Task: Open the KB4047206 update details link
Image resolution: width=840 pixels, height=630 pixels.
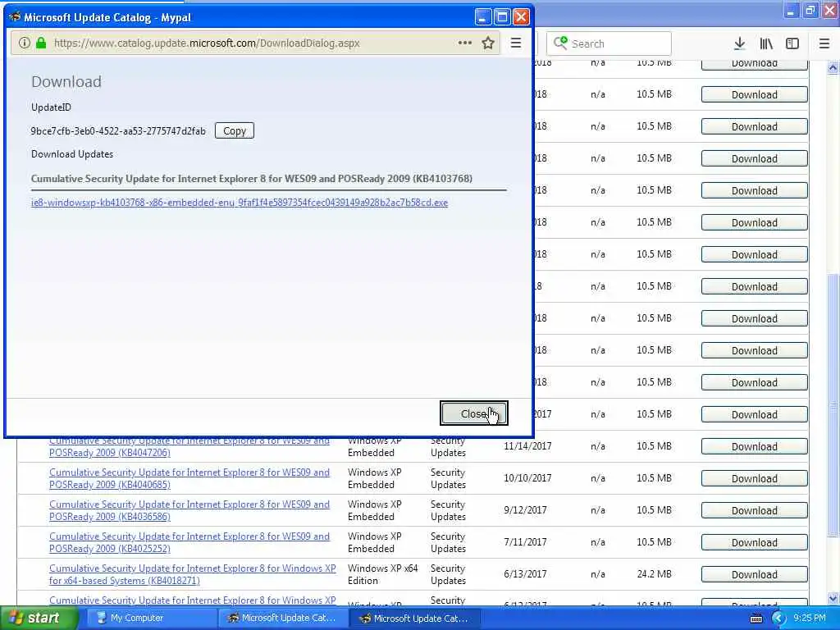Action: click(189, 446)
